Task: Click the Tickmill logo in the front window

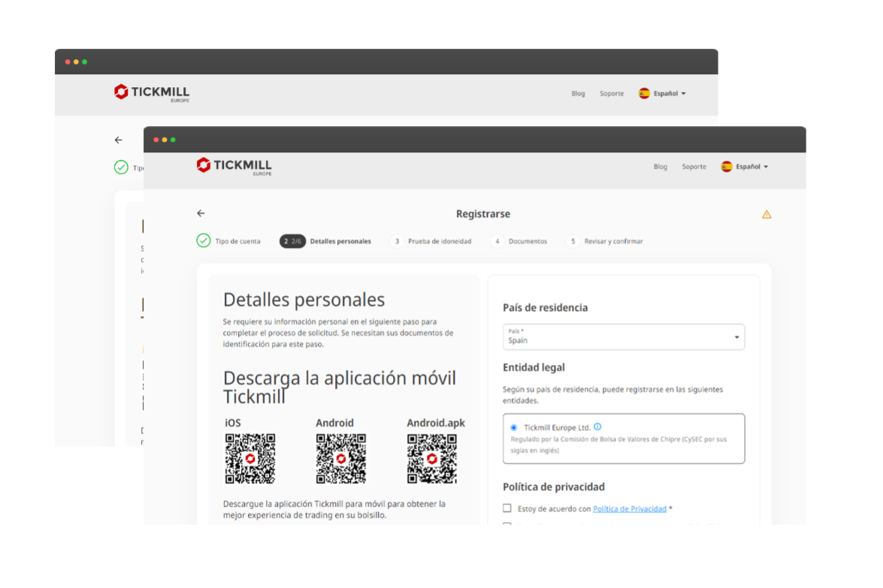Action: pos(234,166)
